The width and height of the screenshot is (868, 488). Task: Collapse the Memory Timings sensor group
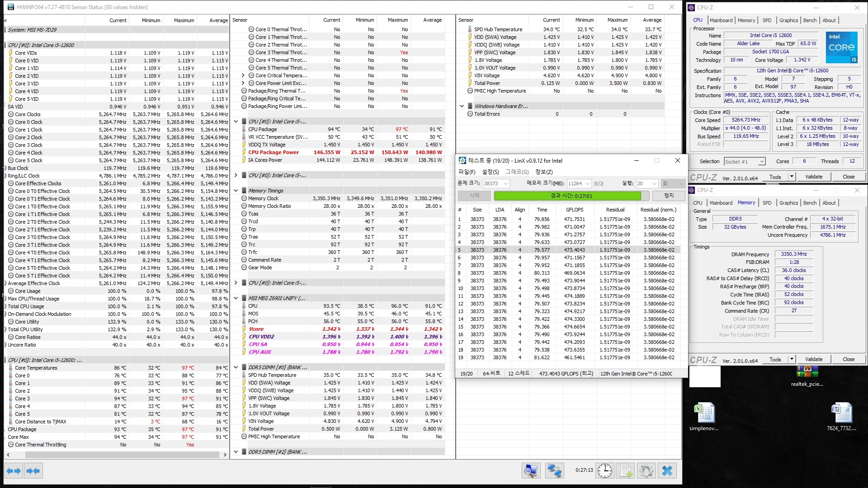pyautogui.click(x=236, y=191)
